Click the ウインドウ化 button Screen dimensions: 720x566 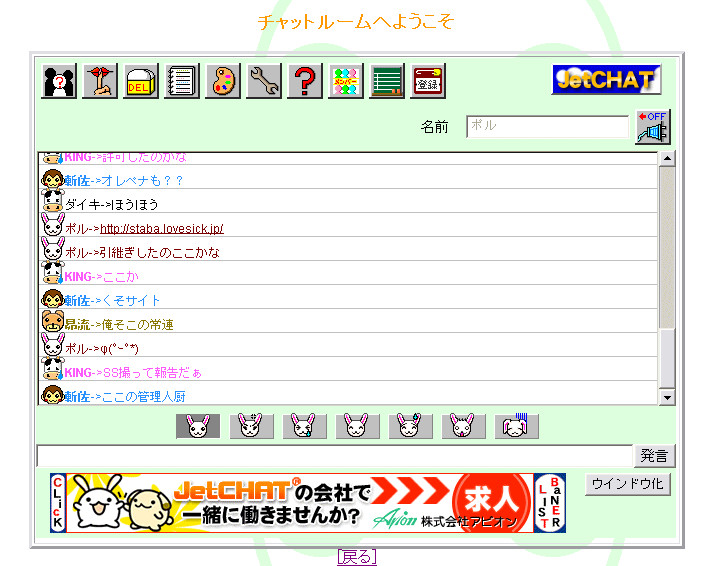click(627, 484)
